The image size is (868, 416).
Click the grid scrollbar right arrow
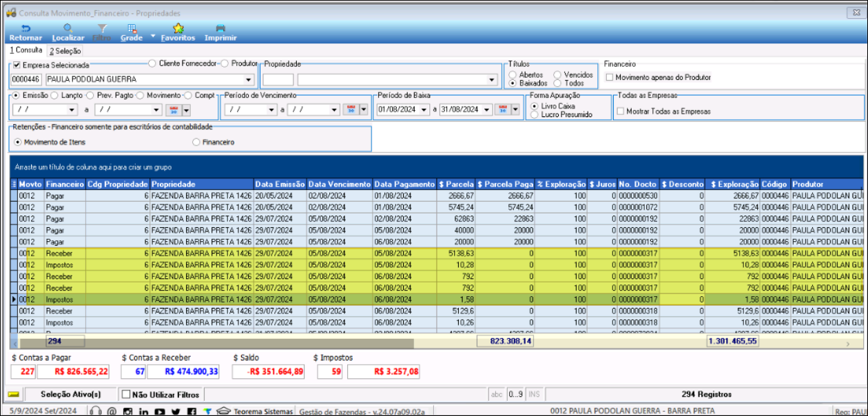click(848, 343)
